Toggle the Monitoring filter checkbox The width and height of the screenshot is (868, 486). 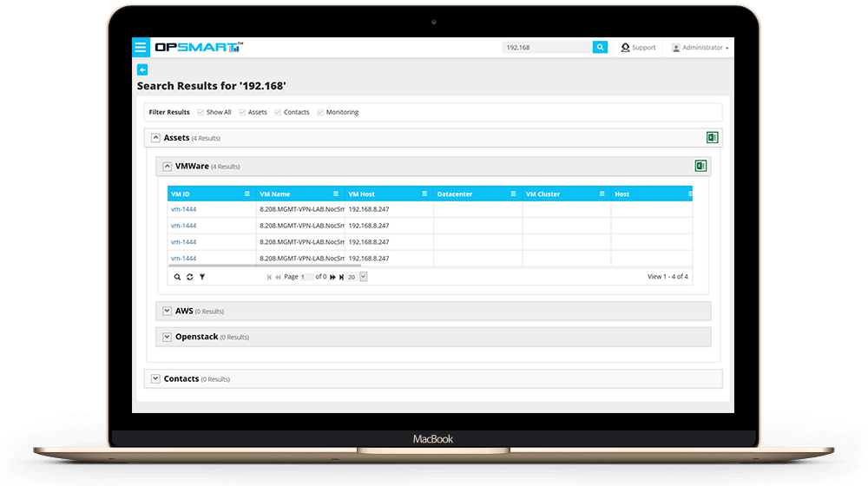320,112
